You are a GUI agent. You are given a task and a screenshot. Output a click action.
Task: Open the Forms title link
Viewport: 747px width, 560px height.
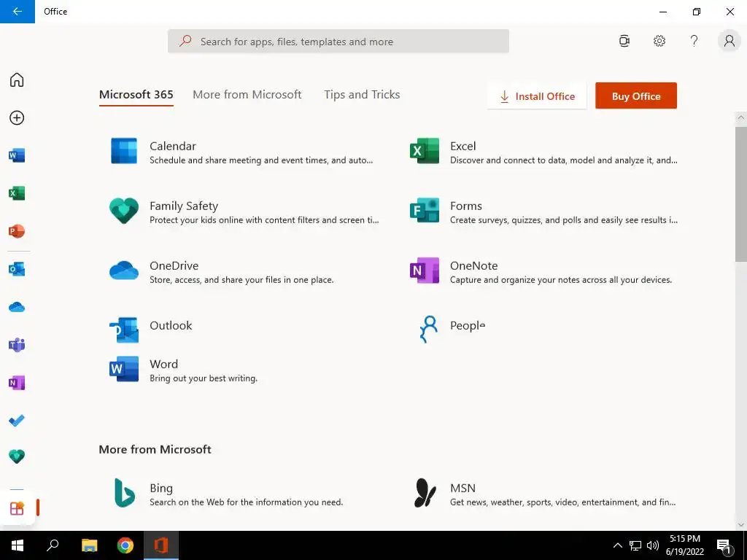[x=466, y=206]
